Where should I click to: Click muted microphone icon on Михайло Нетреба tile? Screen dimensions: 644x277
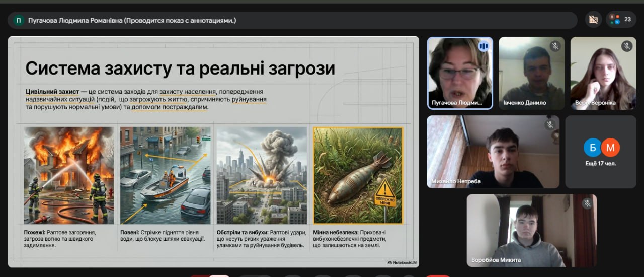coord(550,124)
